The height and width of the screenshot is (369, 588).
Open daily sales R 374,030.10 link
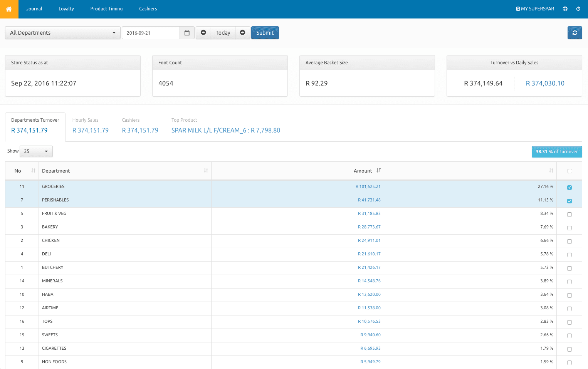coord(545,83)
